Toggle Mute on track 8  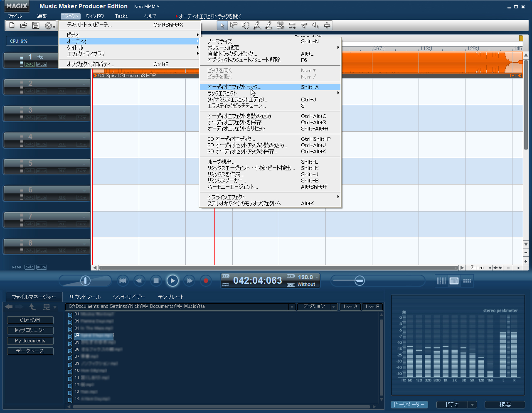[x=42, y=251]
